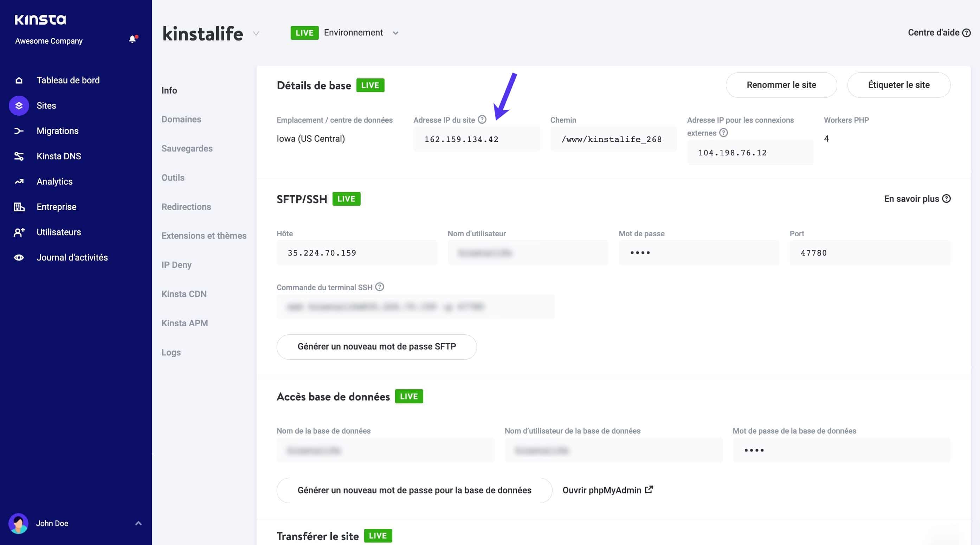Open Analytics via its sidebar icon
Viewport: 980px width, 545px height.
(19, 181)
